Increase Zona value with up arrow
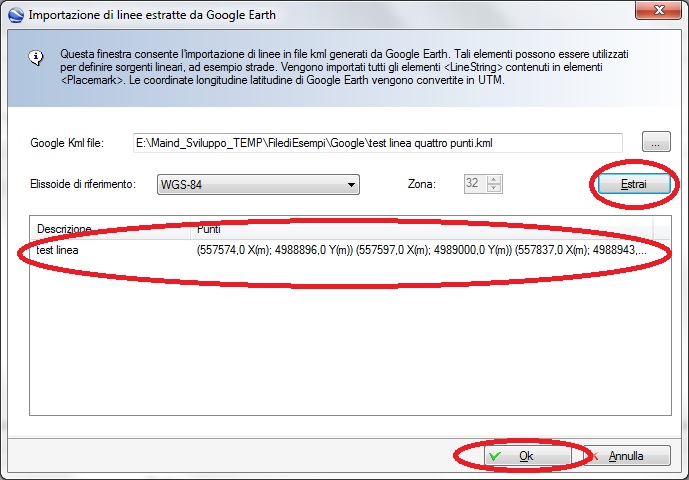This screenshot has height=480, width=689. click(494, 179)
